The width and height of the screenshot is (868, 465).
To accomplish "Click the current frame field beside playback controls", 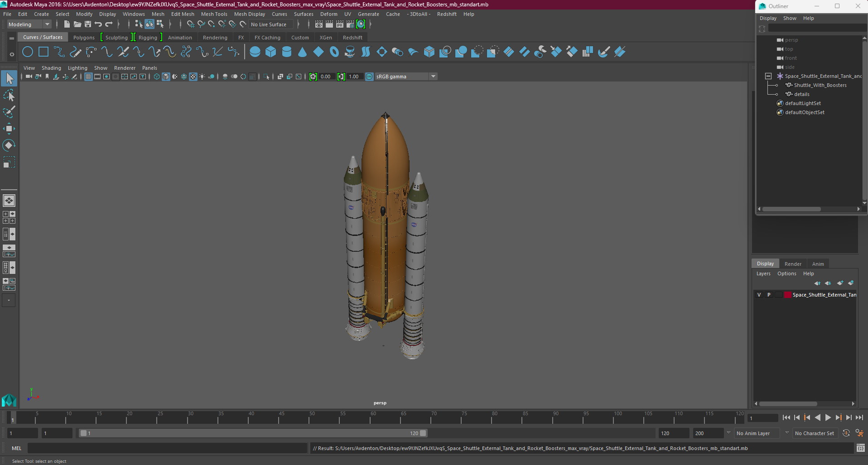I will tap(763, 418).
